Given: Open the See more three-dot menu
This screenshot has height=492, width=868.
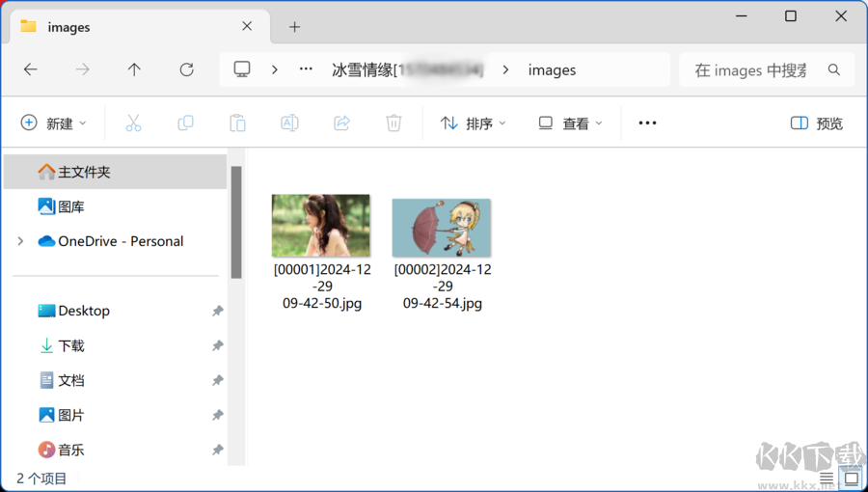Looking at the screenshot, I should [x=647, y=123].
